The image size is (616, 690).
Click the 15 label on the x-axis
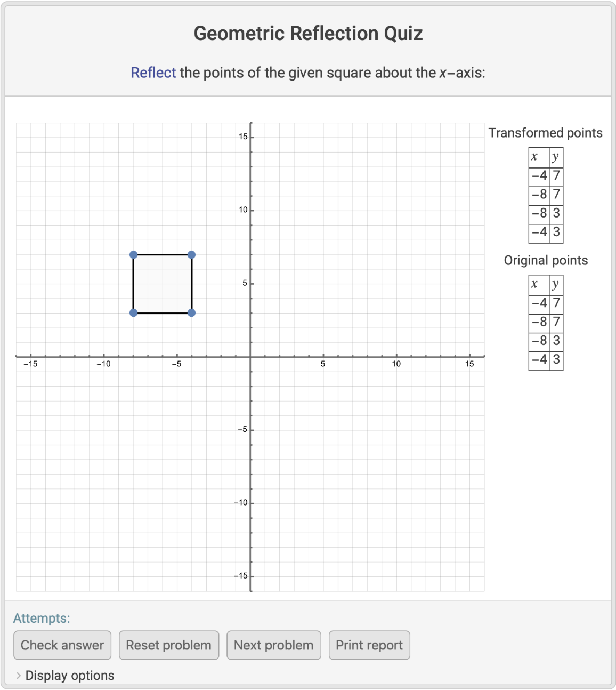[x=469, y=364]
